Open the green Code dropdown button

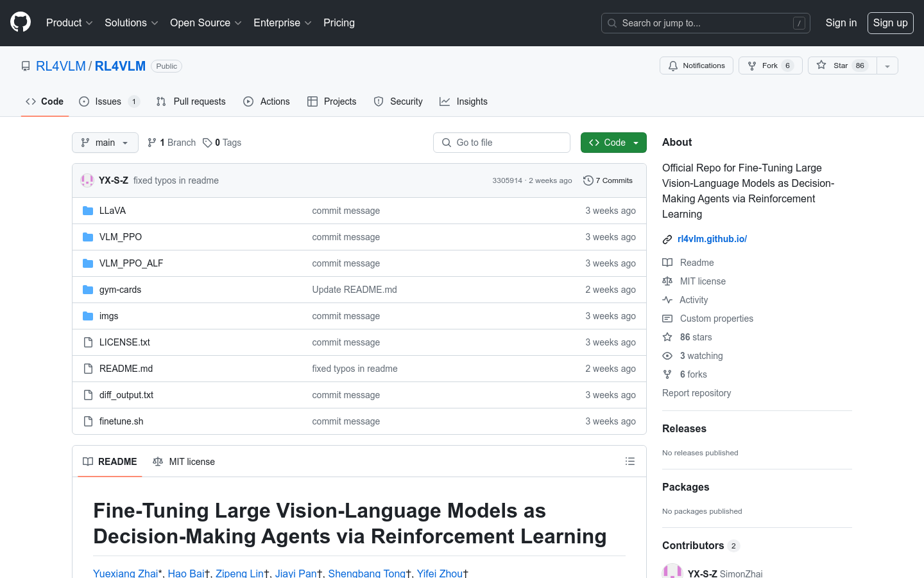tap(613, 143)
